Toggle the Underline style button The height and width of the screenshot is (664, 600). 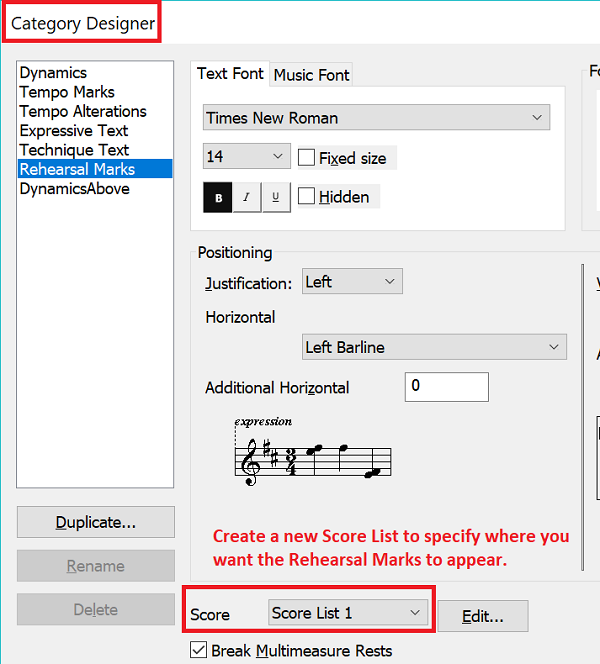coord(276,197)
